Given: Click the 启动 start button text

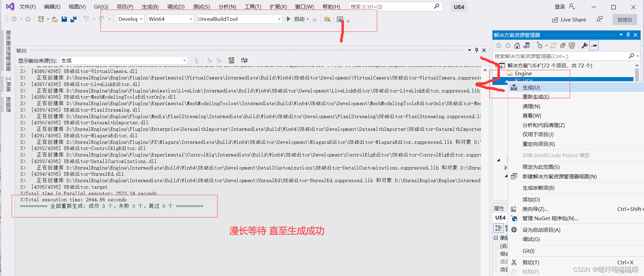Looking at the screenshot, I should (299, 19).
